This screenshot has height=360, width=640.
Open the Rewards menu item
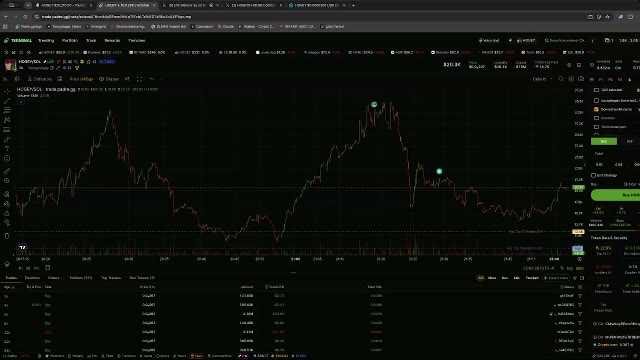(x=112, y=40)
